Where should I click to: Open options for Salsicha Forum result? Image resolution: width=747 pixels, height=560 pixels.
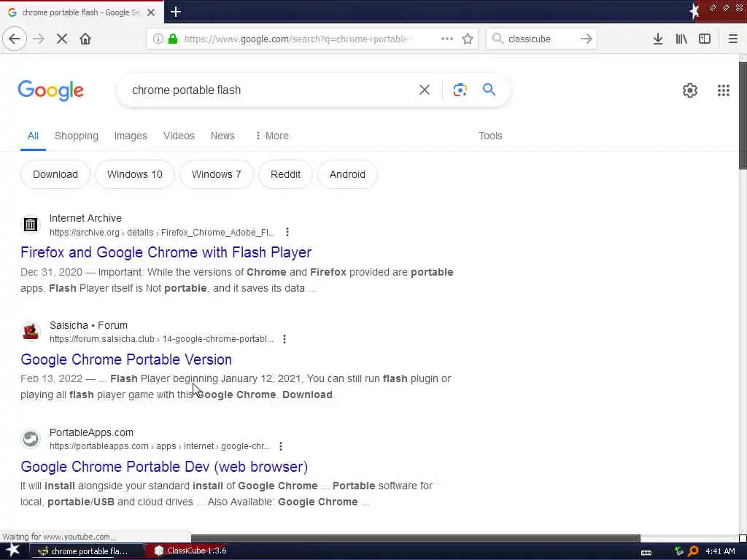click(285, 338)
